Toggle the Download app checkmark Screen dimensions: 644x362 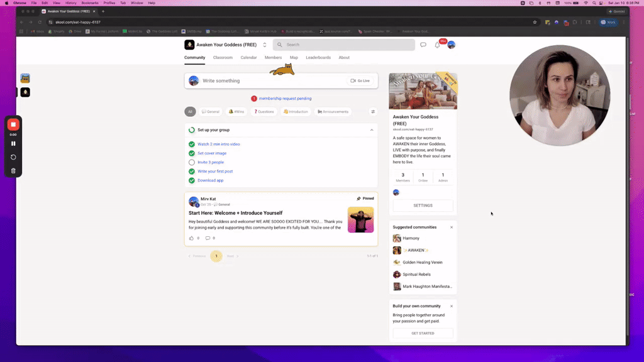[x=192, y=180]
